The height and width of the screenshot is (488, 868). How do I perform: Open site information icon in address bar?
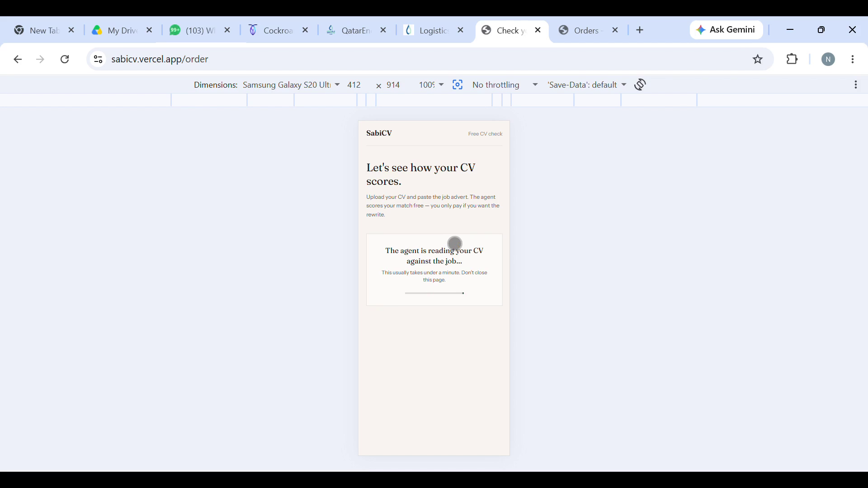98,59
